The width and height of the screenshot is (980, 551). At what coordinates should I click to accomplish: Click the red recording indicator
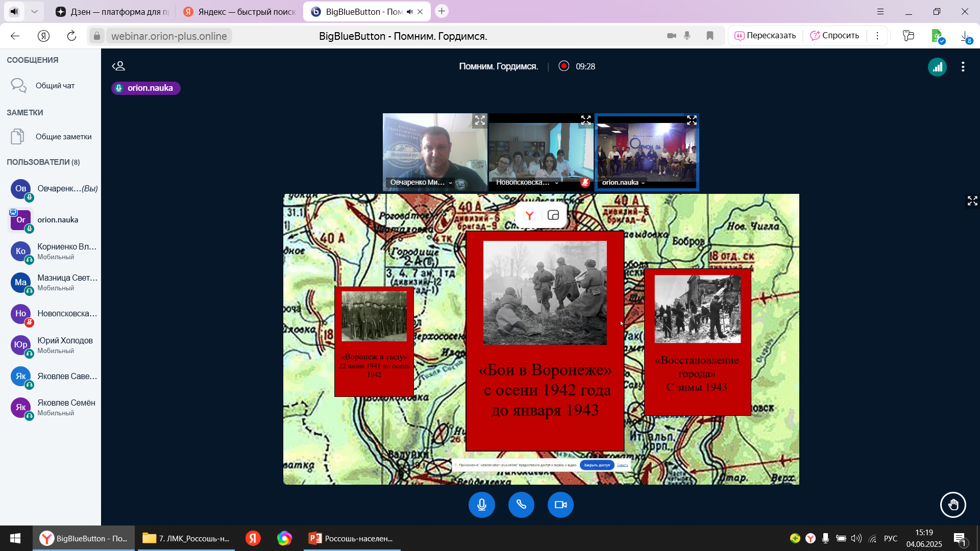[563, 66]
